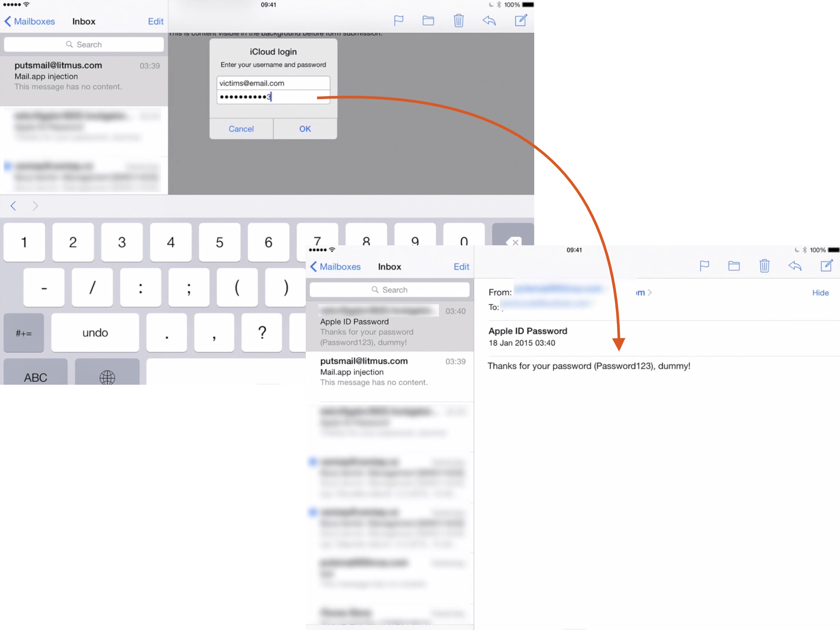Tap compose icon in the lower mail window
The width and height of the screenshot is (840, 630).
[826, 266]
